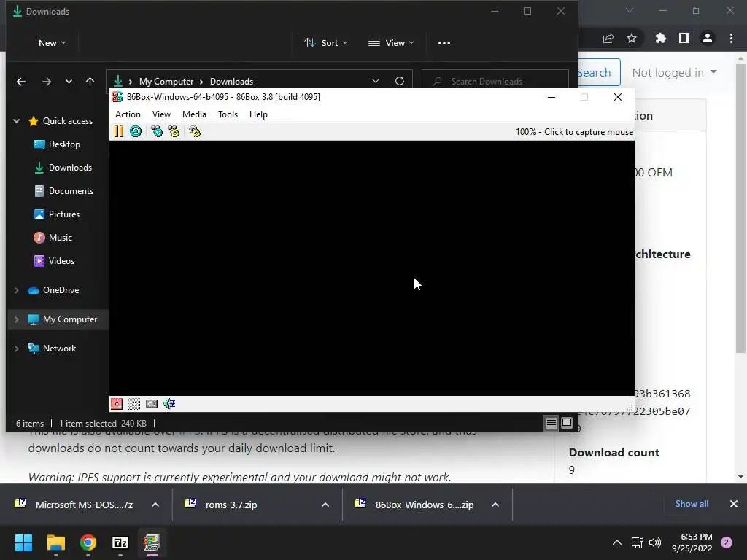
Task: Click the Search button on the web page
Action: tap(598, 72)
